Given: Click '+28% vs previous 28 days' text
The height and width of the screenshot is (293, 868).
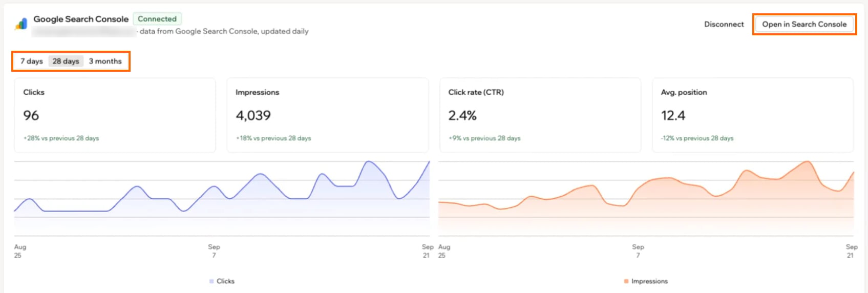Looking at the screenshot, I should (x=61, y=138).
